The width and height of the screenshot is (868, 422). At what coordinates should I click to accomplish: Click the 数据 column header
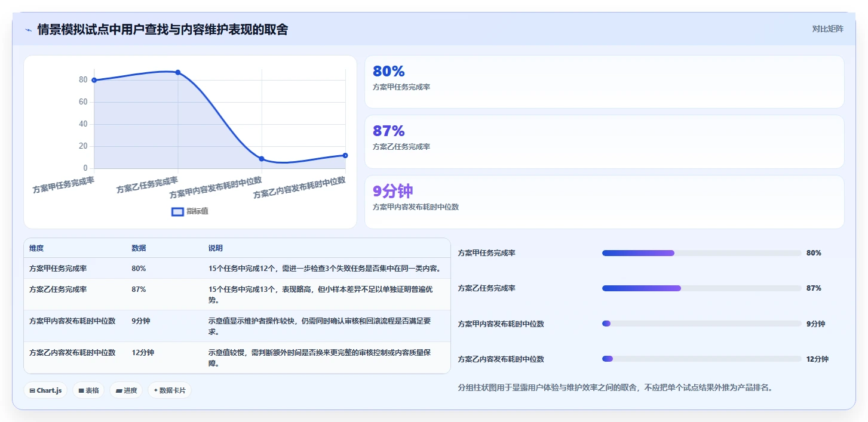139,248
